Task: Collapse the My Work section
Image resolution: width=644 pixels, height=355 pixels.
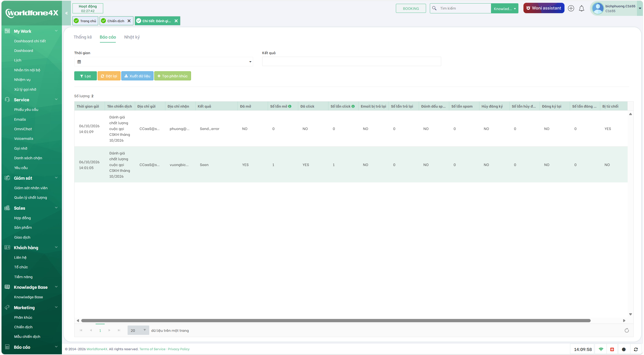Action: click(x=56, y=31)
